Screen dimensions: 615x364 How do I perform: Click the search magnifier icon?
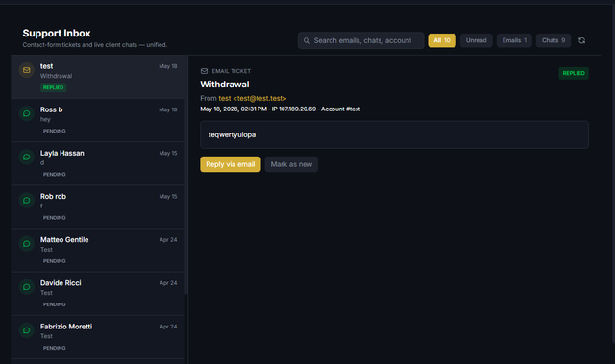(x=307, y=40)
